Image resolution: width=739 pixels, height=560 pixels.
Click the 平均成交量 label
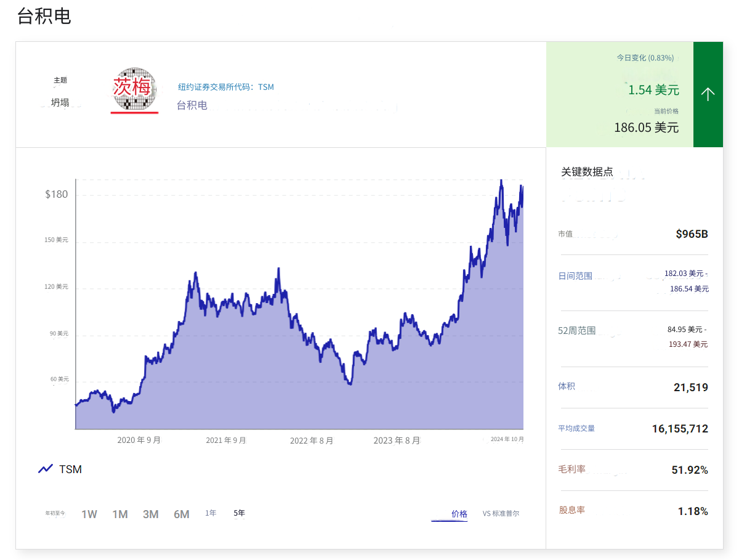click(576, 428)
